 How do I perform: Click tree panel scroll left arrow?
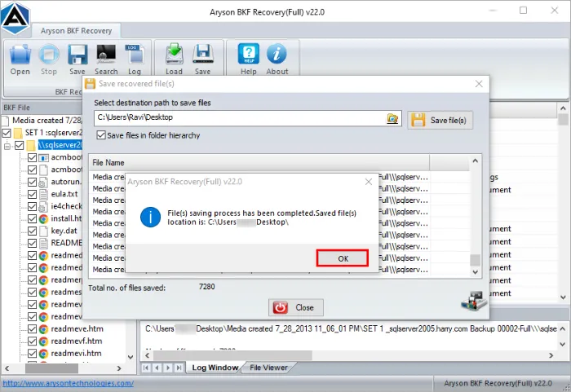(7, 368)
